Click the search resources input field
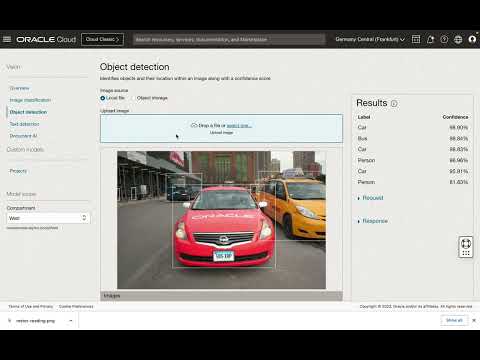The height and width of the screenshot is (360, 480). pyautogui.click(x=229, y=39)
